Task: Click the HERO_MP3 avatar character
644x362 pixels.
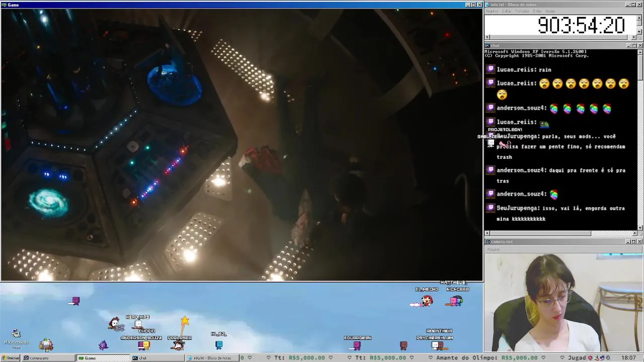Action: coord(139,324)
